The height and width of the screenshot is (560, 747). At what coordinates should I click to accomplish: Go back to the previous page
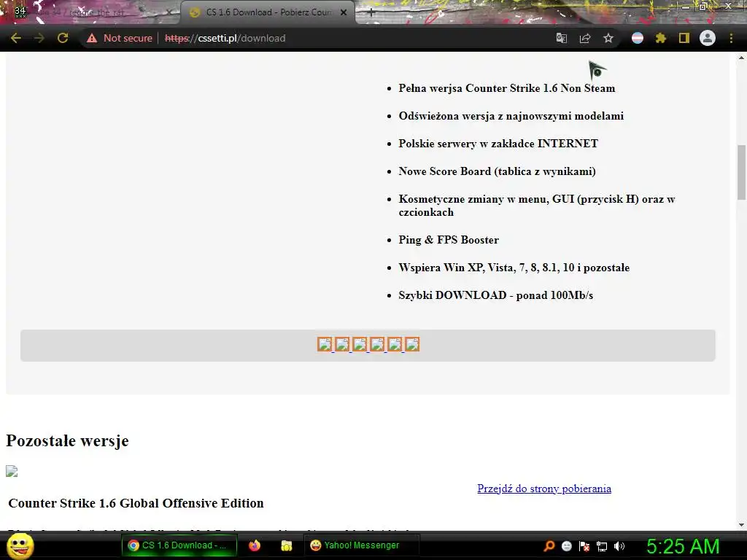(x=16, y=38)
